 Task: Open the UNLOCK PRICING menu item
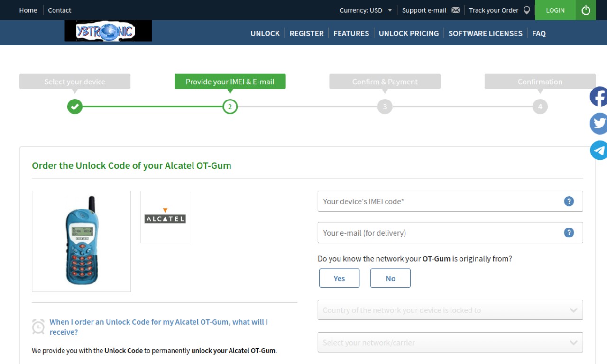pos(409,33)
